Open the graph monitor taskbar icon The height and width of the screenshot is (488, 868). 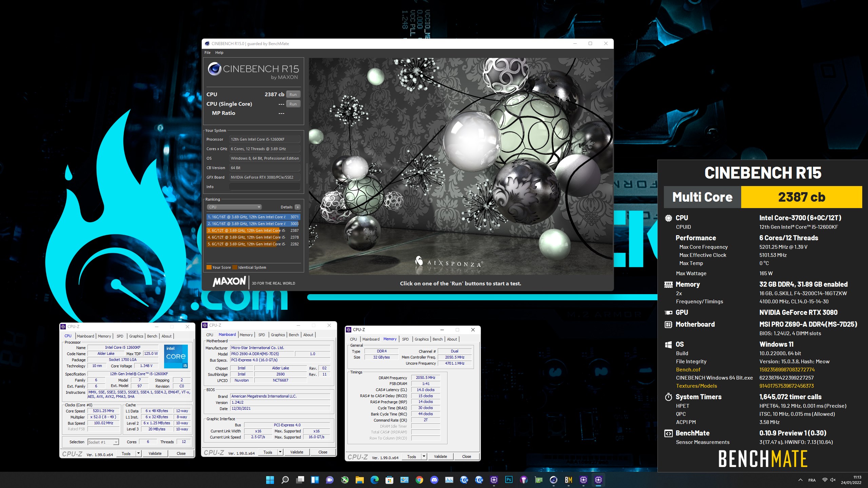[449, 480]
